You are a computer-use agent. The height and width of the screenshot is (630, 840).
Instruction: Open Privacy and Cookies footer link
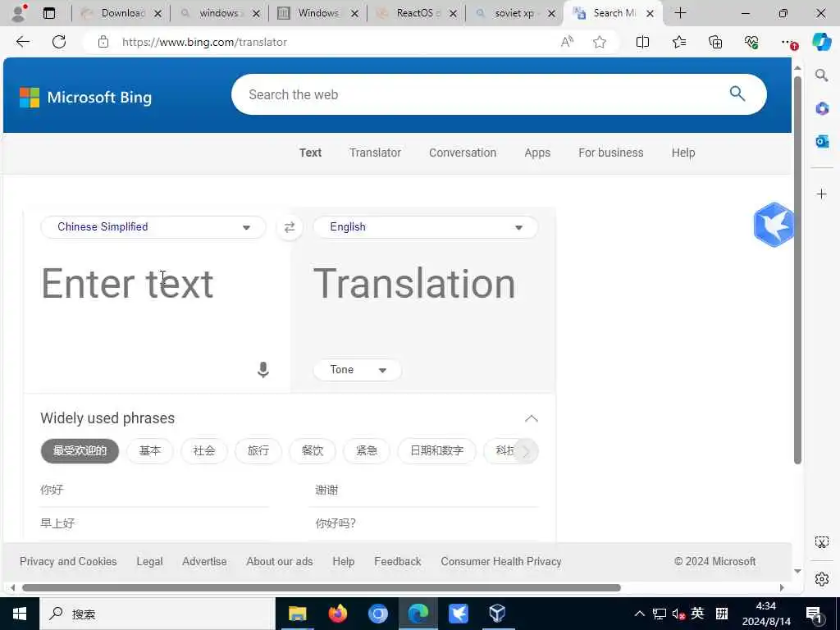(x=68, y=561)
